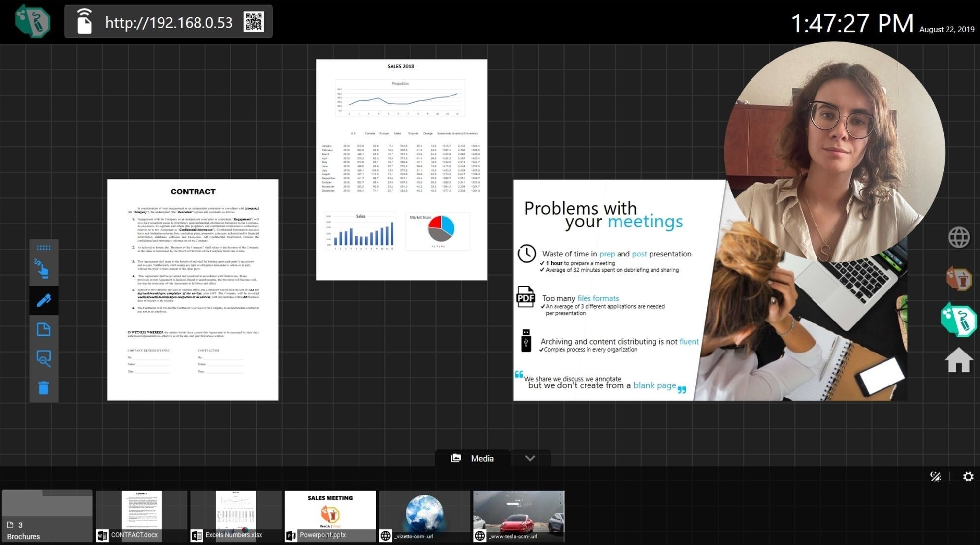This screenshot has height=545, width=980.
Task: Select the touch gesture tool
Action: coord(43,268)
